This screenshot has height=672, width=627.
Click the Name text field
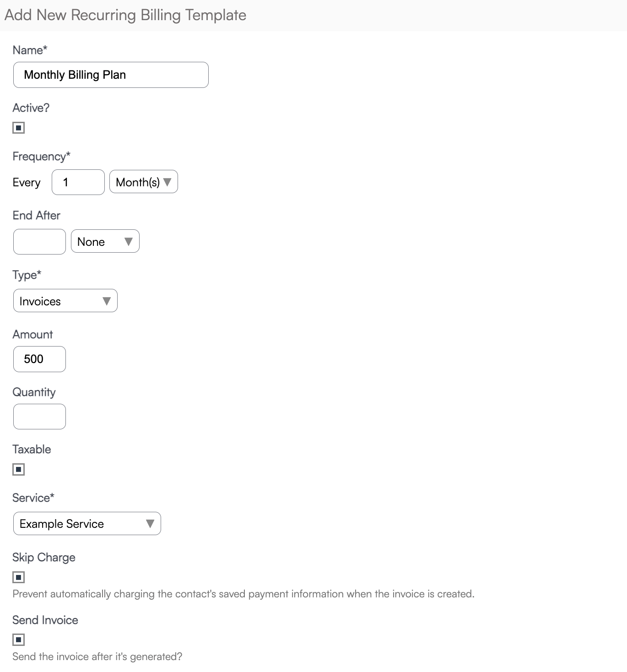pos(111,75)
